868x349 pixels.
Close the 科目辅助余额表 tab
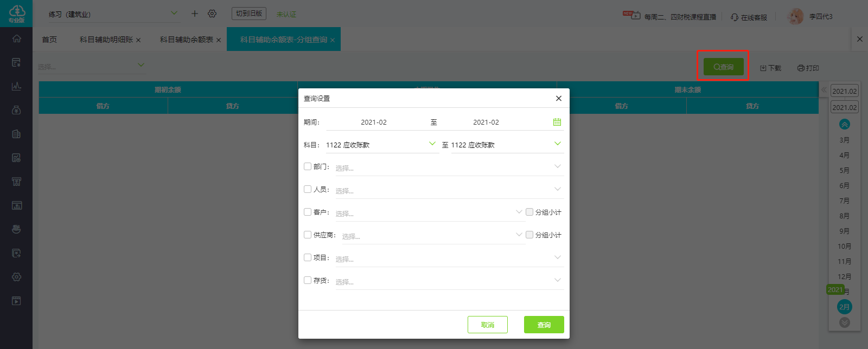pos(219,40)
